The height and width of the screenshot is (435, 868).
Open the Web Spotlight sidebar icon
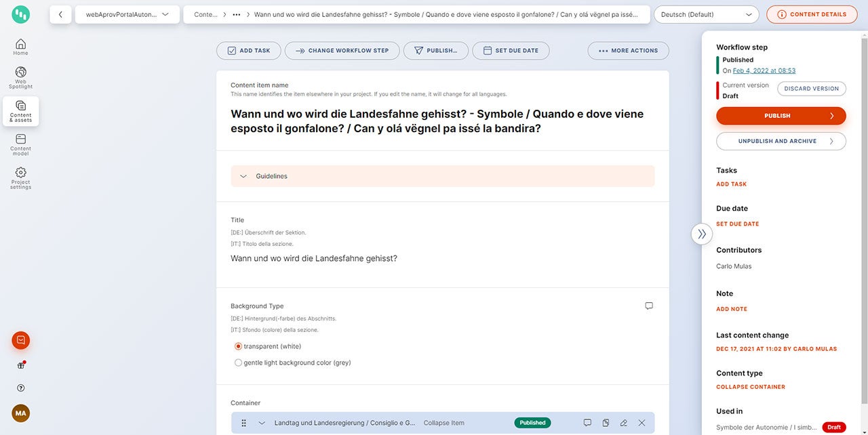pyautogui.click(x=20, y=77)
